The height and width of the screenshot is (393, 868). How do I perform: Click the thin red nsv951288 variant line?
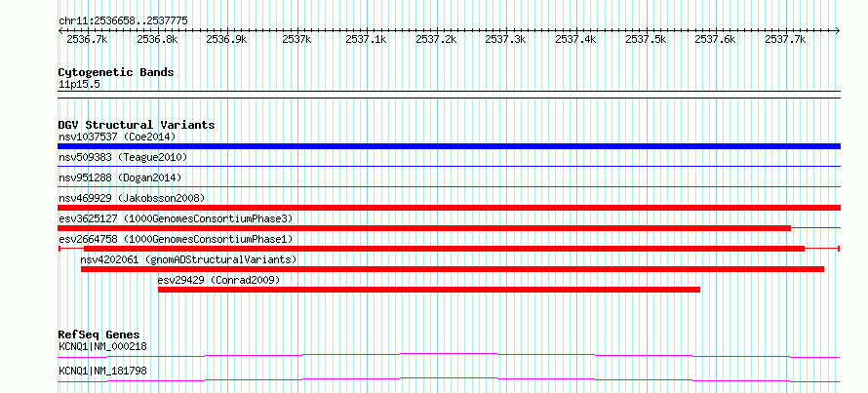pyautogui.click(x=449, y=186)
